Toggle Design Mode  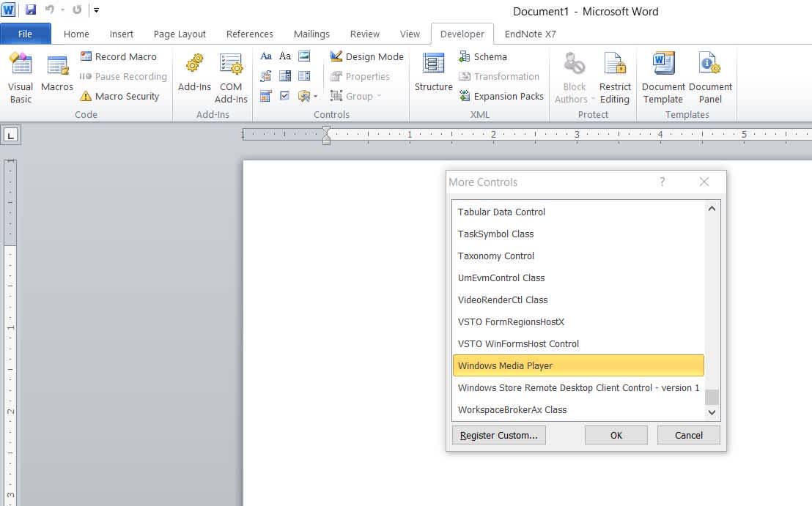(x=366, y=56)
